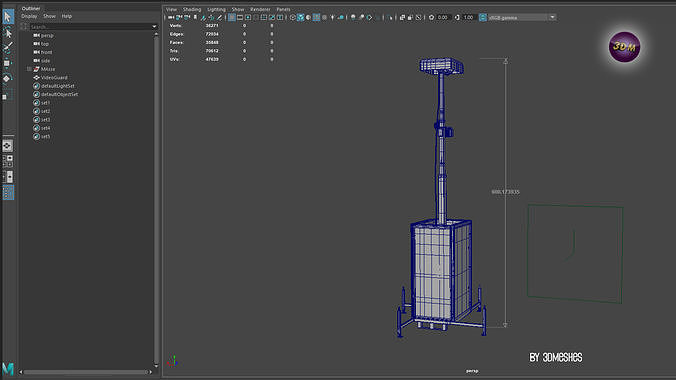The height and width of the screenshot is (380, 676).
Task: Click the Exposure value field 0.00
Action: click(443, 17)
